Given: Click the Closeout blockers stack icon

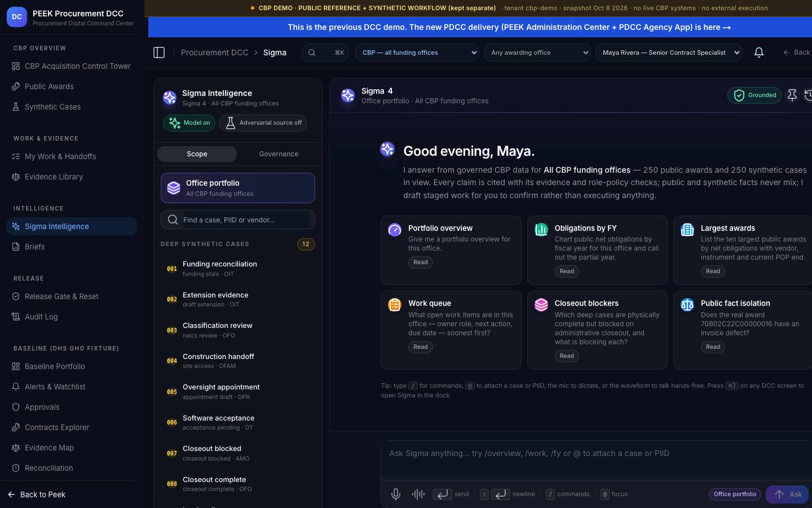Looking at the screenshot, I should click(541, 305).
